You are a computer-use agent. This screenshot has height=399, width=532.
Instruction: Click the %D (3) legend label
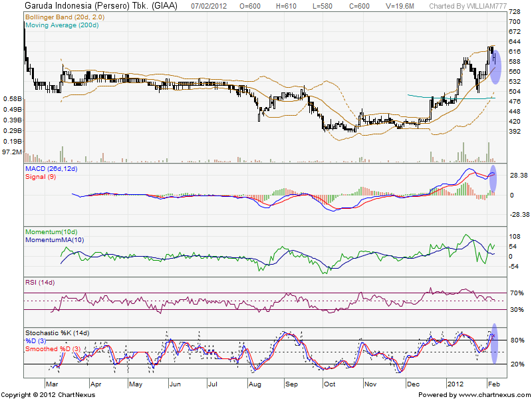click(x=35, y=341)
